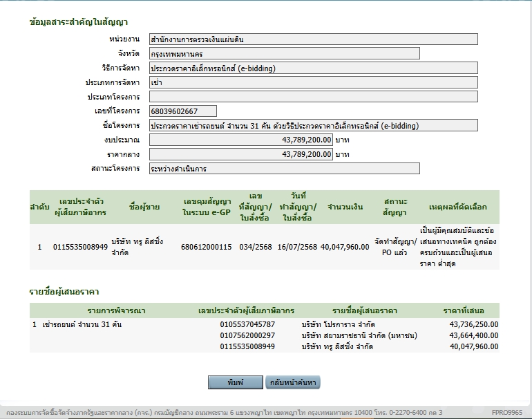Click the หน่วยงาน field

[x=313, y=39]
